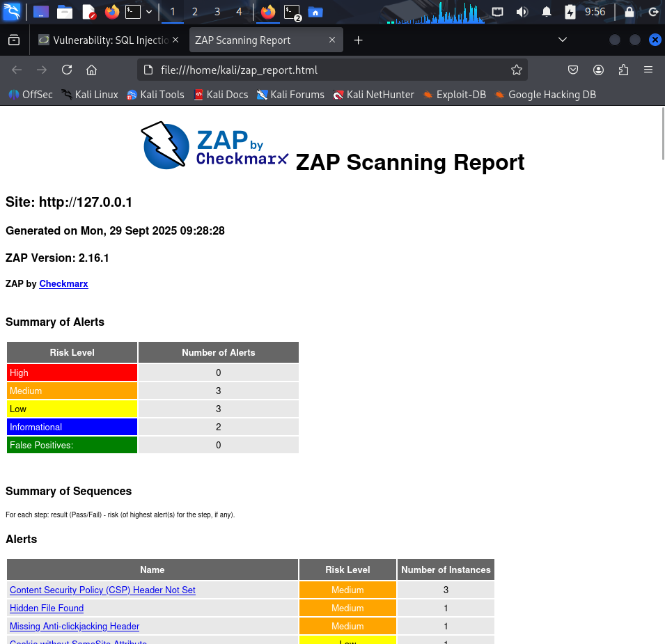Click the 'Number of Instances' column header
The image size is (665, 644).
[x=446, y=570]
